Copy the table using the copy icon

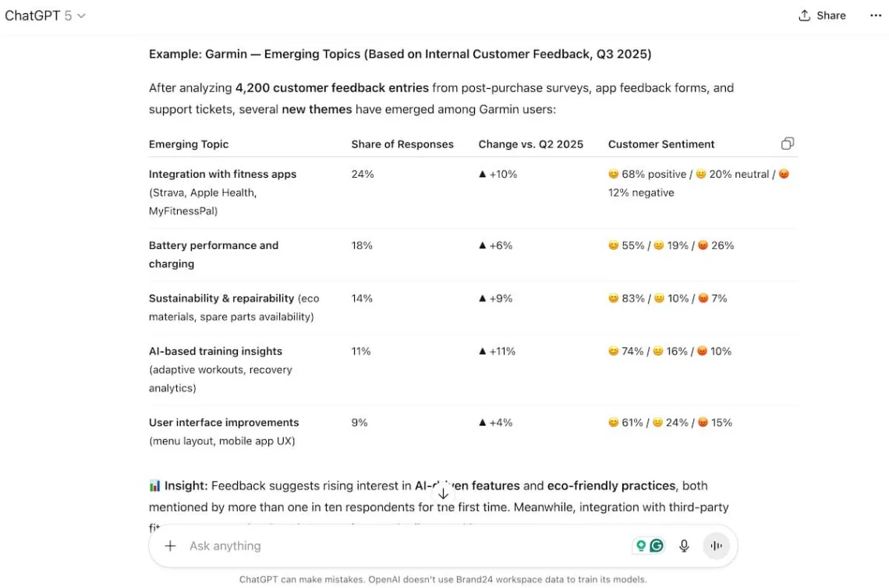tap(788, 143)
